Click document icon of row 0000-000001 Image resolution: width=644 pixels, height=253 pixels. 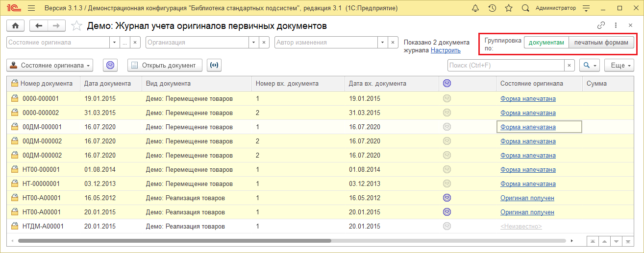pos(14,98)
